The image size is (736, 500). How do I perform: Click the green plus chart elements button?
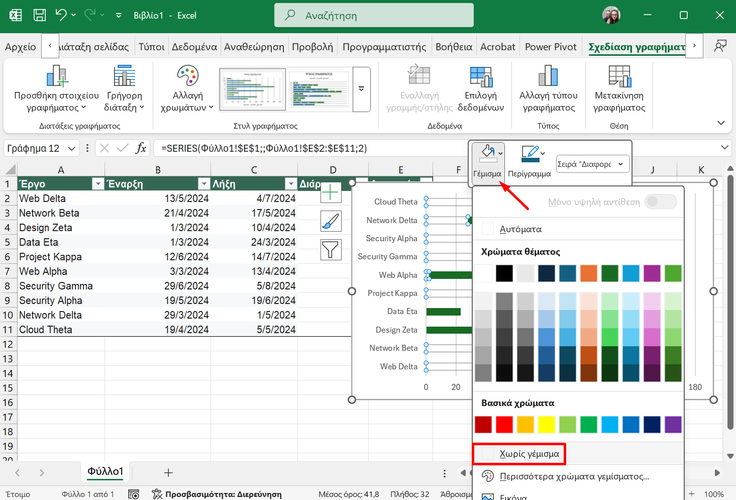pyautogui.click(x=331, y=193)
